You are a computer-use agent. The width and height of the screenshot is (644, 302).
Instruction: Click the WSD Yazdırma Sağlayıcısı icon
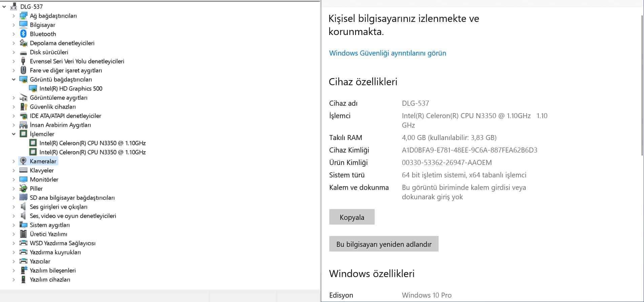[x=23, y=243]
